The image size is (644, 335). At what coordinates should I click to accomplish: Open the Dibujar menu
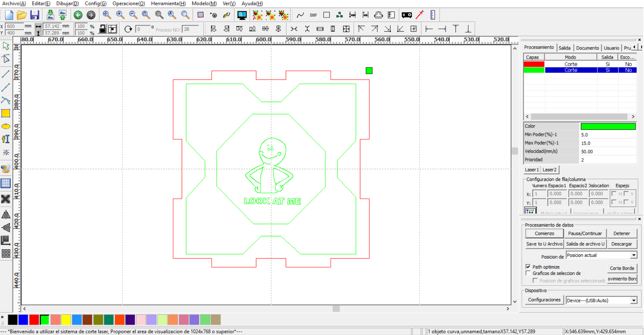tap(67, 3)
